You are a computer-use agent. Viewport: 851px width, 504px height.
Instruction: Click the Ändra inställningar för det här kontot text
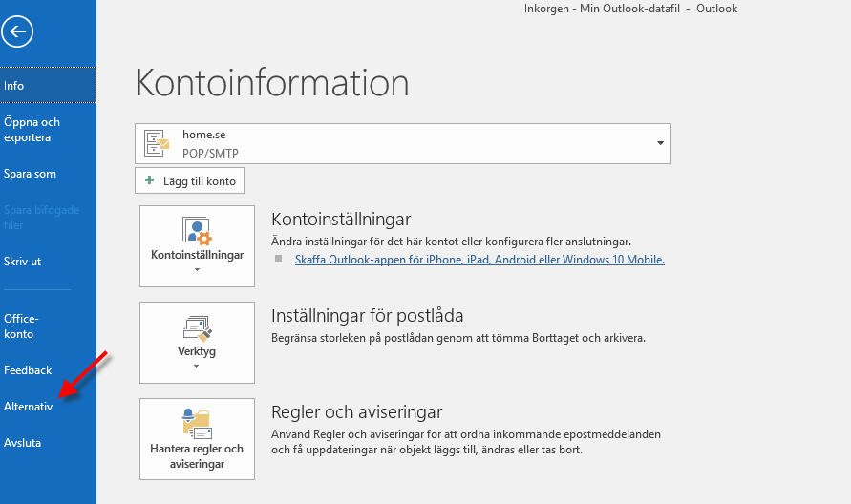(x=451, y=241)
